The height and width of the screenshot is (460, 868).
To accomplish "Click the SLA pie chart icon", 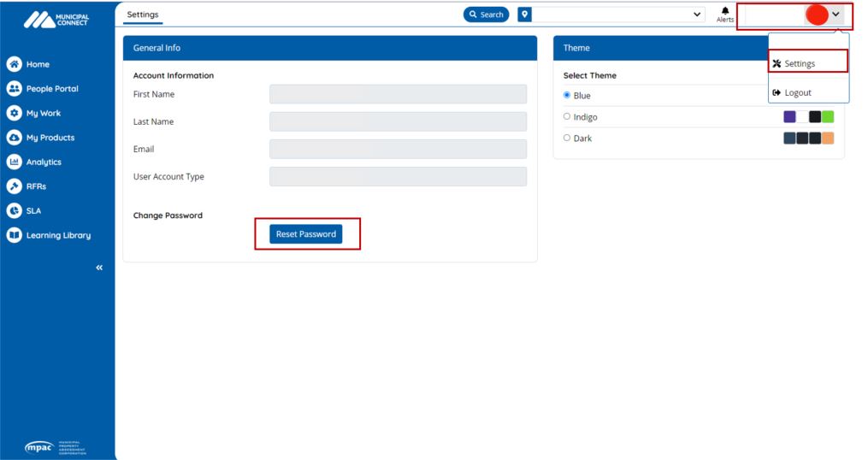I will (15, 210).
